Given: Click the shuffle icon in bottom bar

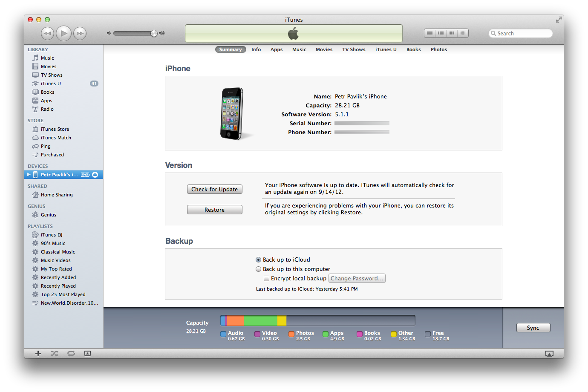Looking at the screenshot, I should tap(54, 353).
